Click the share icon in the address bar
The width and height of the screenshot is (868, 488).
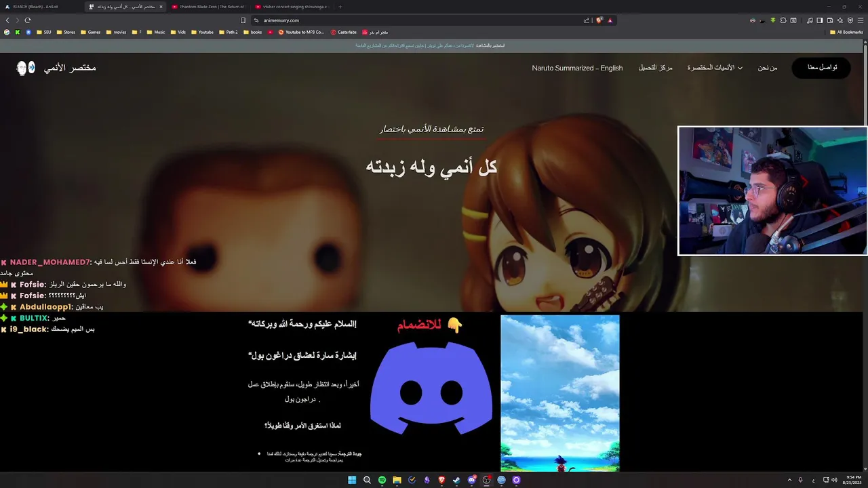pos(587,20)
